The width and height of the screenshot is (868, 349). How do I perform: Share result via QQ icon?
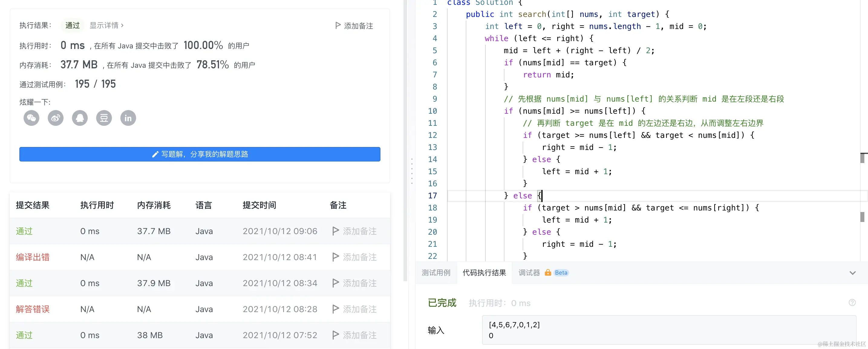(80, 118)
